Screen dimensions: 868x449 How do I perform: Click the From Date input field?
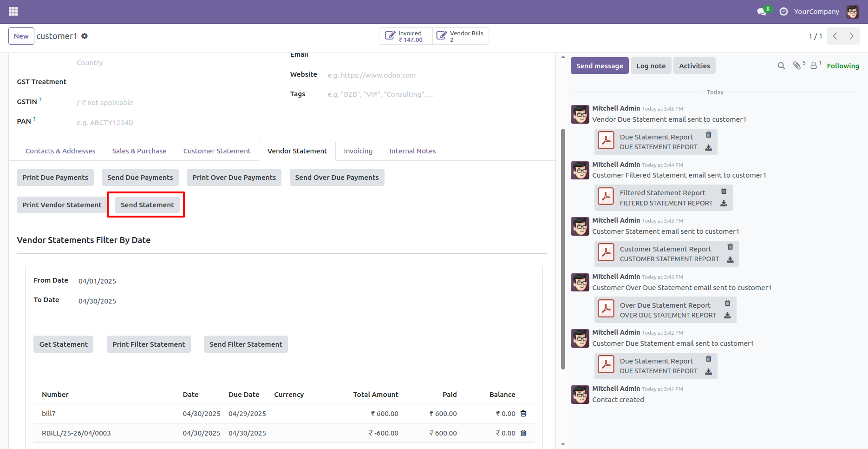97,281
